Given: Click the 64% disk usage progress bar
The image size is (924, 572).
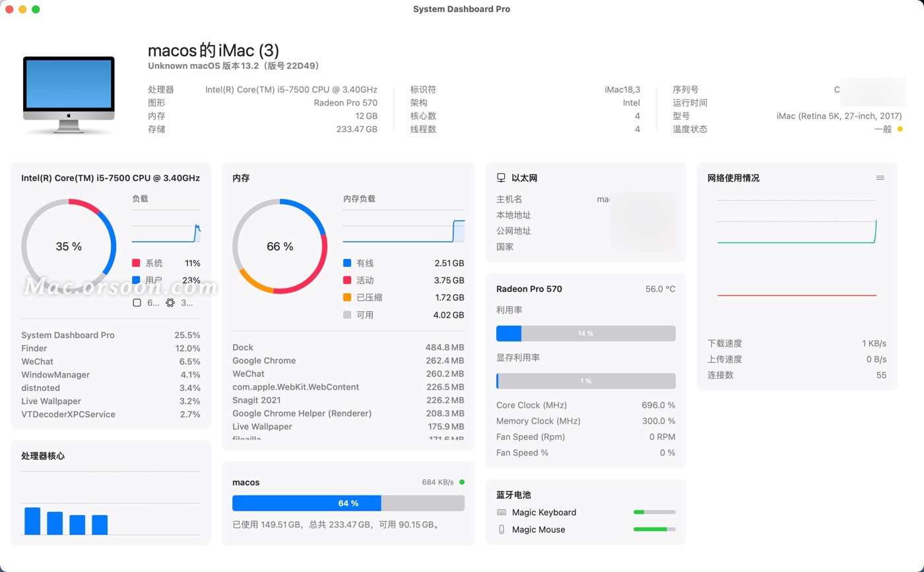Looking at the screenshot, I should [x=348, y=503].
